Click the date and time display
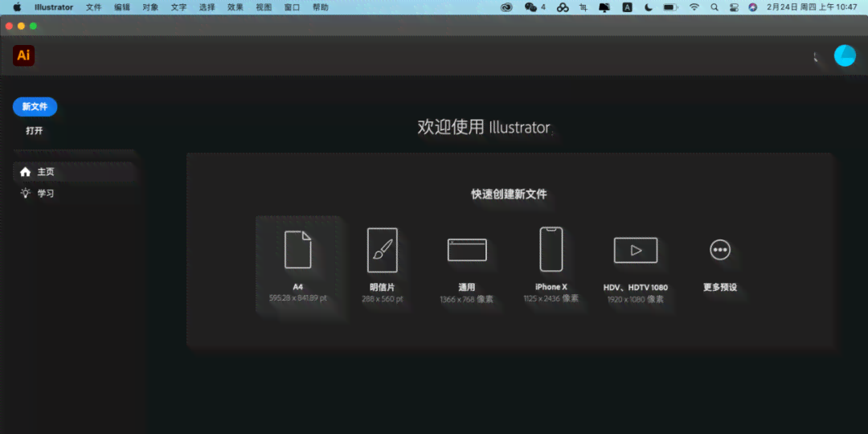The width and height of the screenshot is (868, 434). point(812,7)
